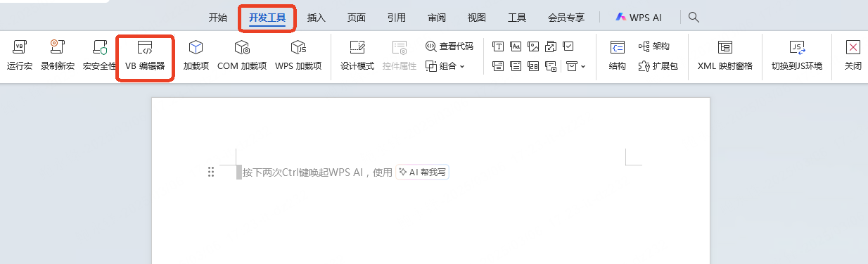Open the 加载项 dialog
The image size is (868, 264).
(x=196, y=56)
